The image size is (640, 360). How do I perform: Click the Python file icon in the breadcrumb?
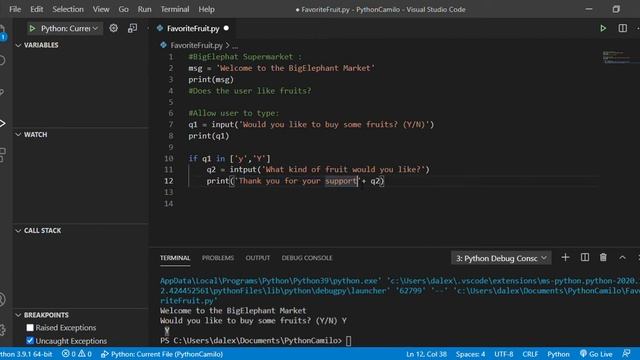click(163, 45)
